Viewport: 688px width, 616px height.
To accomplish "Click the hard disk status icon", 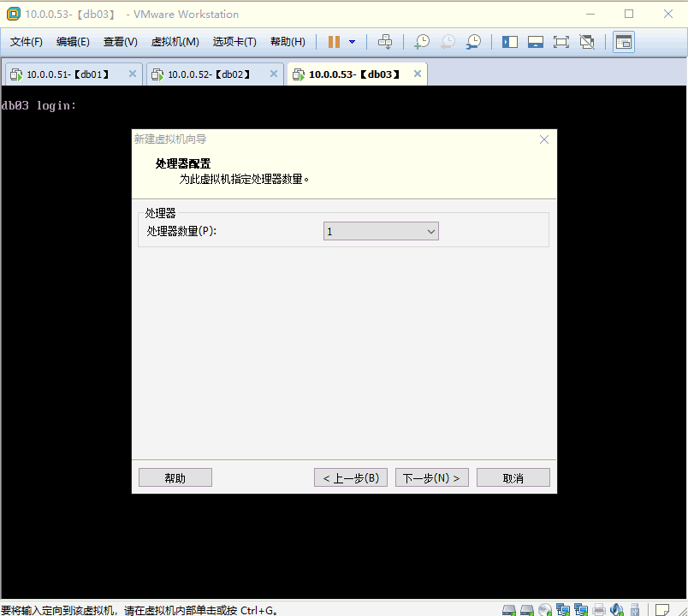I will click(508, 609).
